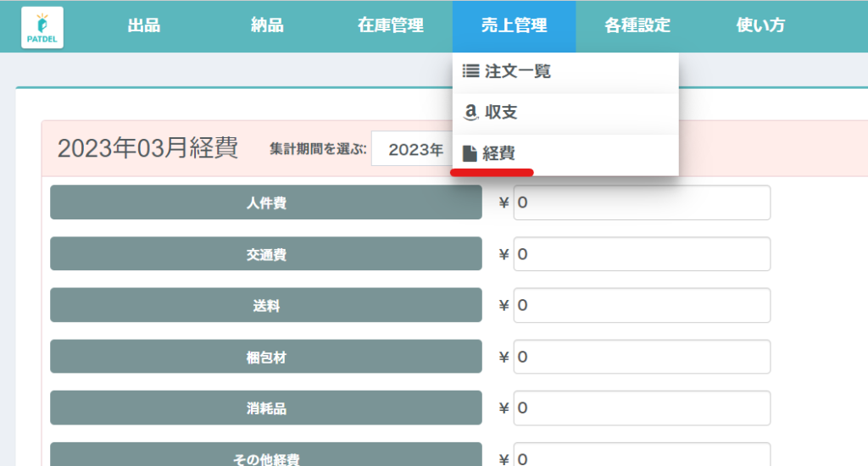868x466 pixels.
Task: Focus the 消耗品 amount input field
Action: 642,408
